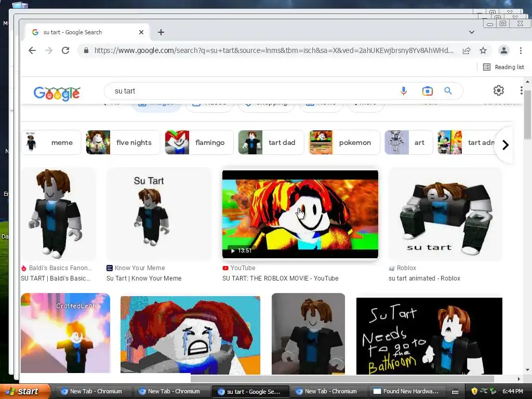Switch to 'Found New Hardwa...' taskbar item
Image resolution: width=532 pixels, height=399 pixels.
pos(406,391)
